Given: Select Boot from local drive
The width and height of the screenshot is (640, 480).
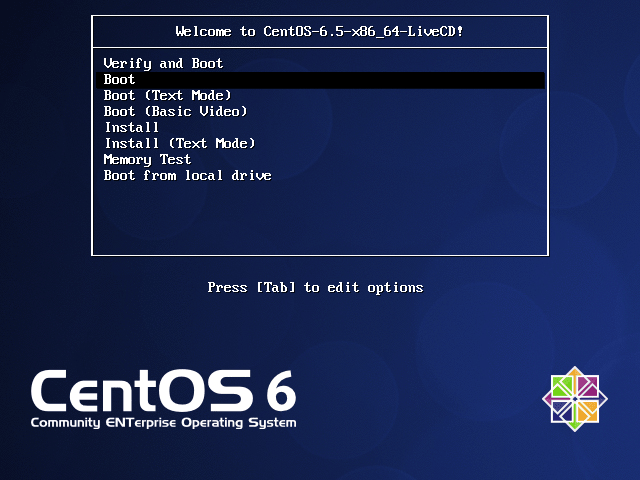Looking at the screenshot, I should 187,175.
